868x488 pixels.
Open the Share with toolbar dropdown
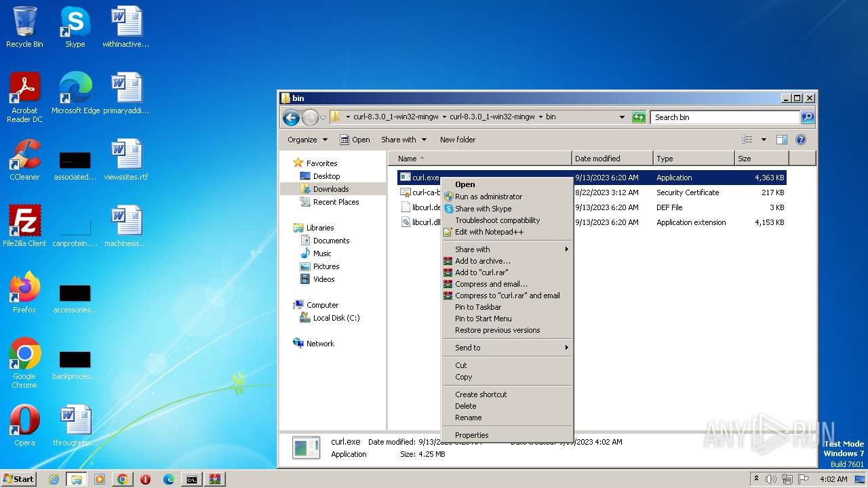point(404,140)
